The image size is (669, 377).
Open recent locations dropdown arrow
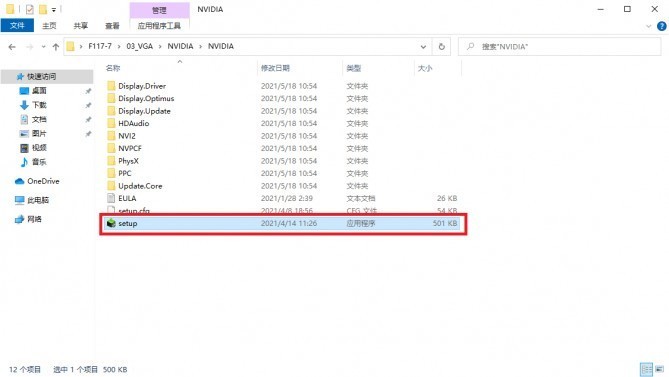pos(43,46)
